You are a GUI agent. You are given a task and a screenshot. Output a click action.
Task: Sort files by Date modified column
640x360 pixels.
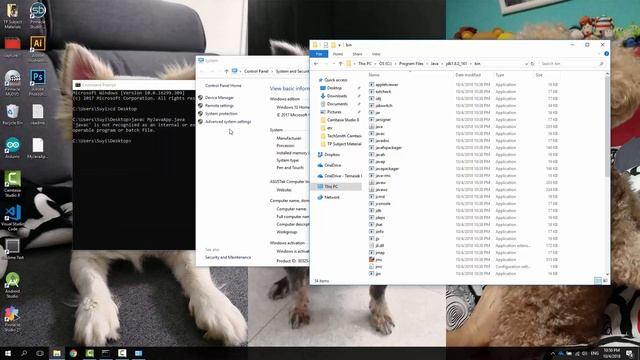pos(468,75)
